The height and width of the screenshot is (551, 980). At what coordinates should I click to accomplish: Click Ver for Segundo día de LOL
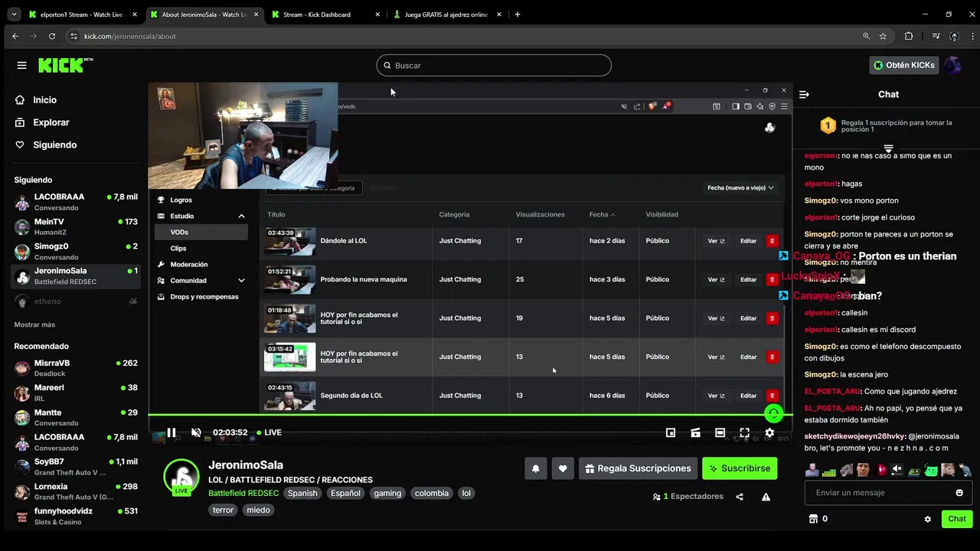716,396
